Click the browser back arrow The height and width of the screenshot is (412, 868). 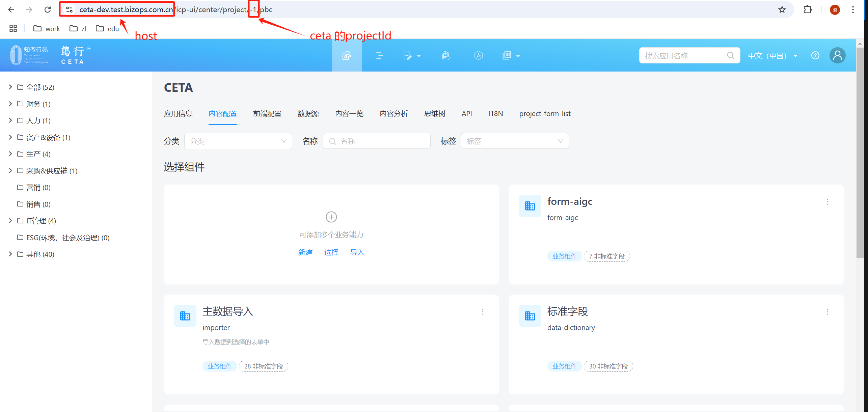point(11,9)
